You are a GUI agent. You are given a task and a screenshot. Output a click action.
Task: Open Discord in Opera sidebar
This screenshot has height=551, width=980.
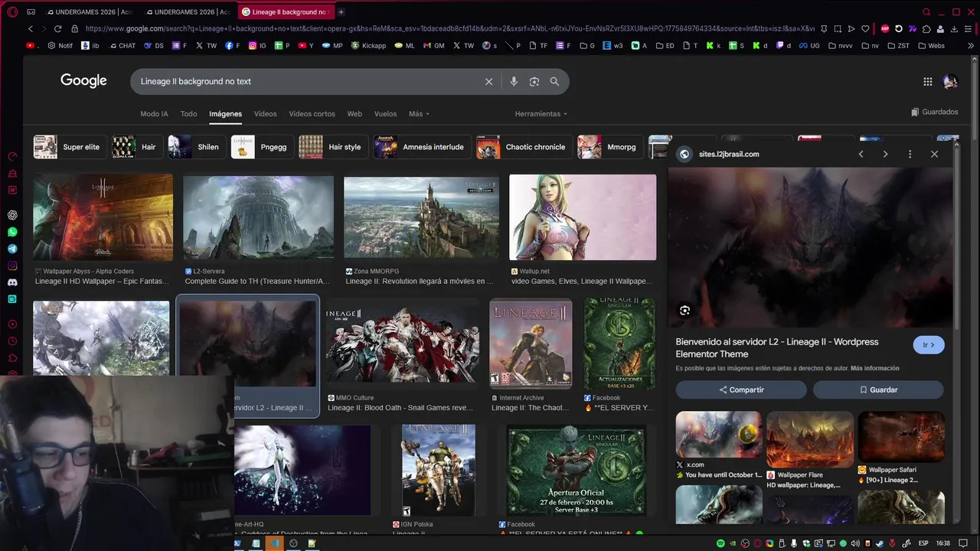pyautogui.click(x=12, y=282)
